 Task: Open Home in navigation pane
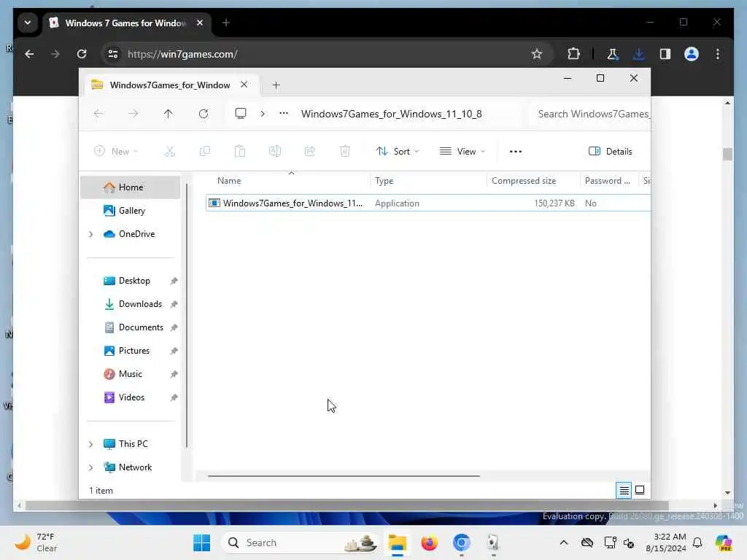click(x=131, y=187)
